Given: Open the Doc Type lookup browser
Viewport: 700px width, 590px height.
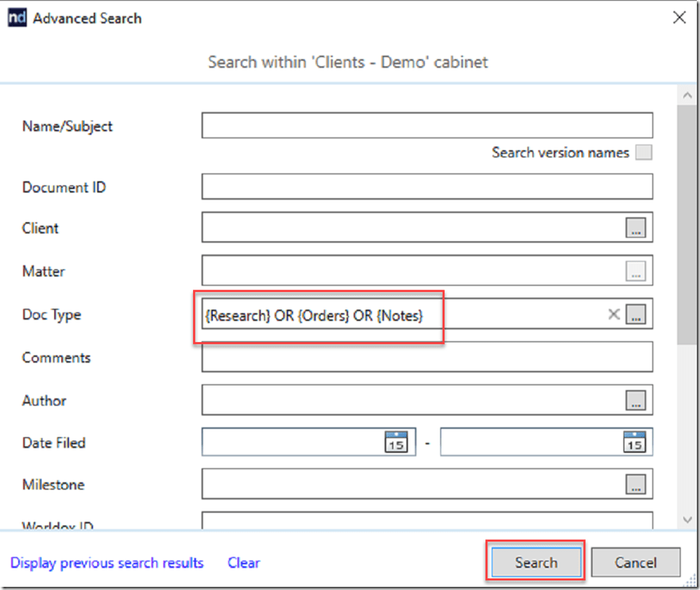Looking at the screenshot, I should click(636, 313).
